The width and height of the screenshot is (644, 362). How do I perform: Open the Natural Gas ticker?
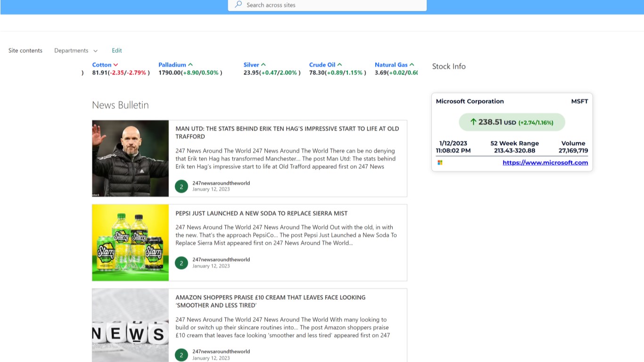coord(391,65)
